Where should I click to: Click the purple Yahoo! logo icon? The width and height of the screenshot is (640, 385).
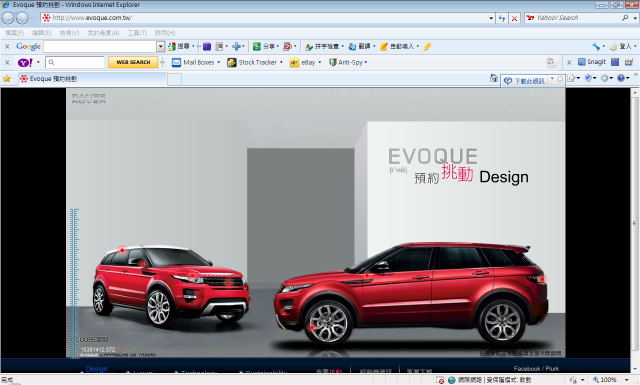tap(25, 62)
